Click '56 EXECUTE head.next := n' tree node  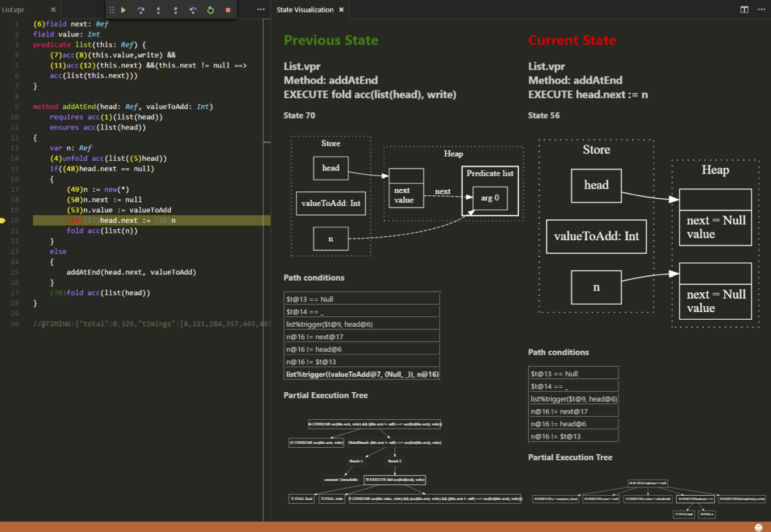coord(696,499)
